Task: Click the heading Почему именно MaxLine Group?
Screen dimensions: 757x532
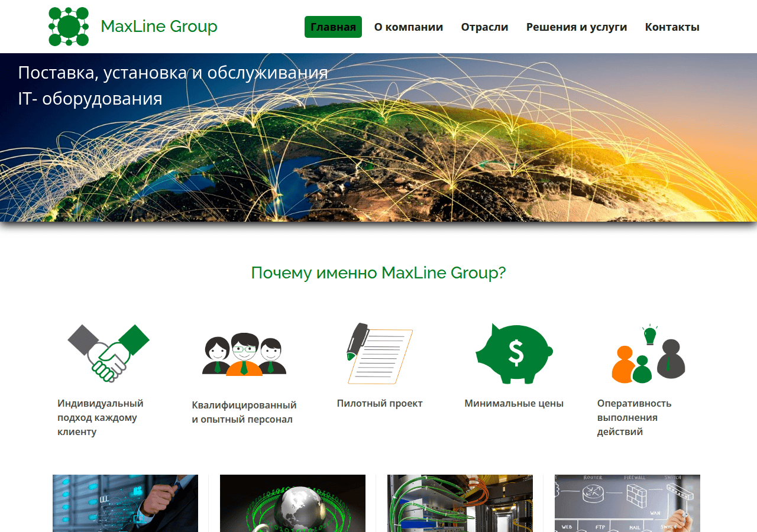Action: pyautogui.click(x=378, y=273)
